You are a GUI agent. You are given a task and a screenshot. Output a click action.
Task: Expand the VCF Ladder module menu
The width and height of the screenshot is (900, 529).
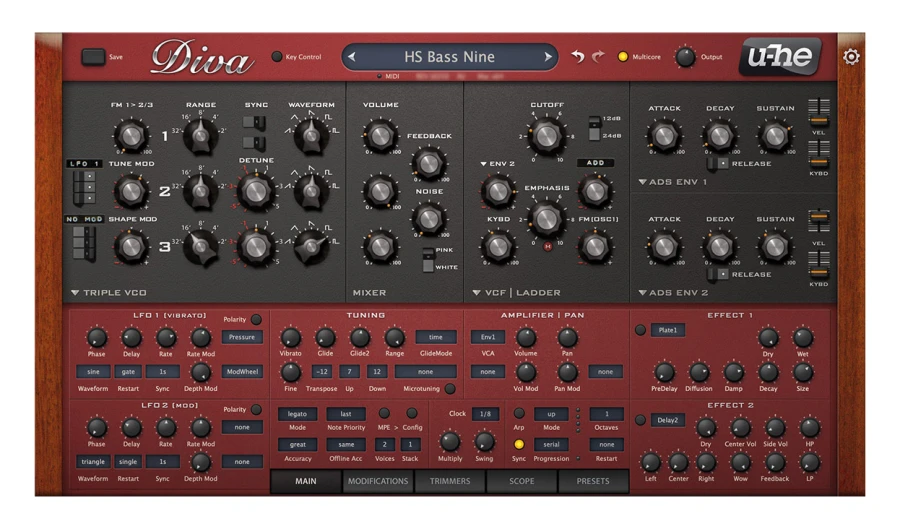[516, 293]
